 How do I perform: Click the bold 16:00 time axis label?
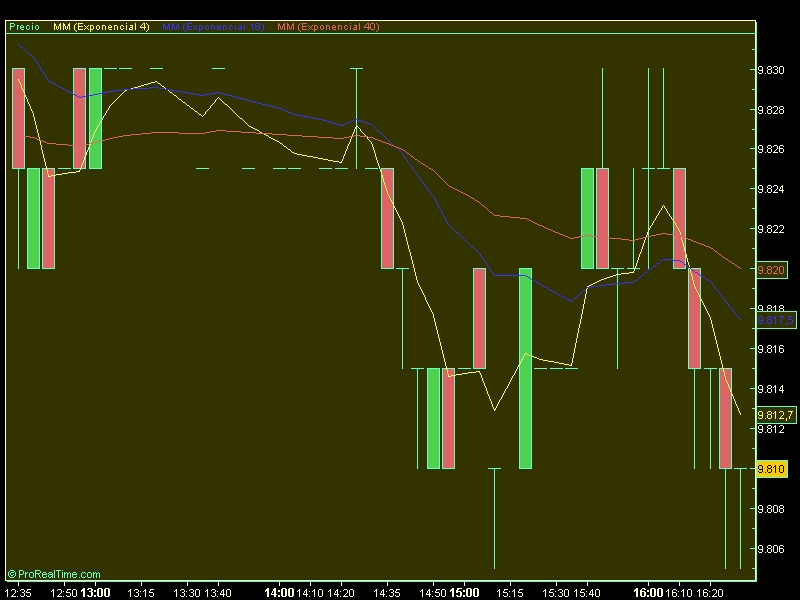click(x=648, y=593)
